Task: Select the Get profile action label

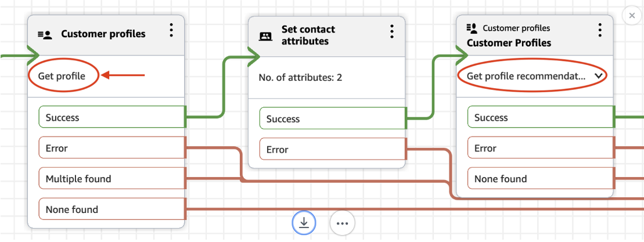Action: coord(62,76)
